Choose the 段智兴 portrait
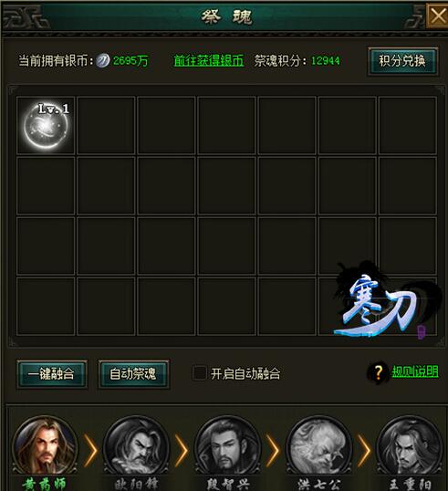The image size is (448, 491). [x=227, y=446]
